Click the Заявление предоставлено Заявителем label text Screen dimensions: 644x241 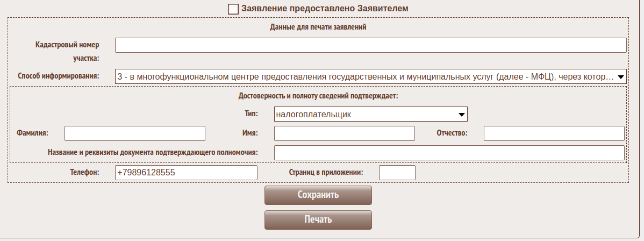(325, 9)
